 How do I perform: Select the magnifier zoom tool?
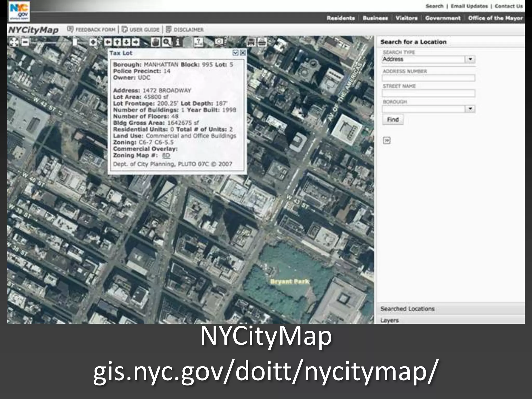(x=167, y=42)
